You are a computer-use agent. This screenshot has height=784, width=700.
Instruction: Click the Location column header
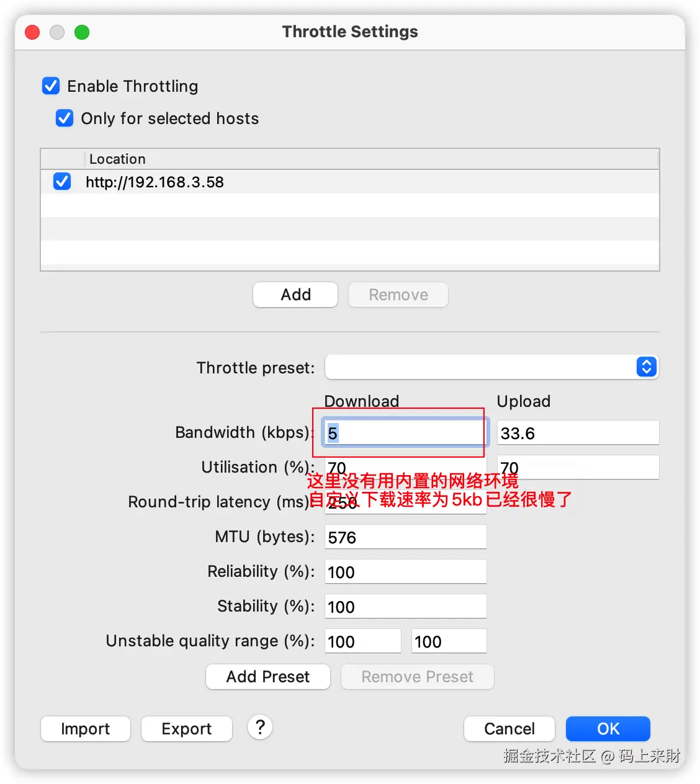(x=371, y=159)
